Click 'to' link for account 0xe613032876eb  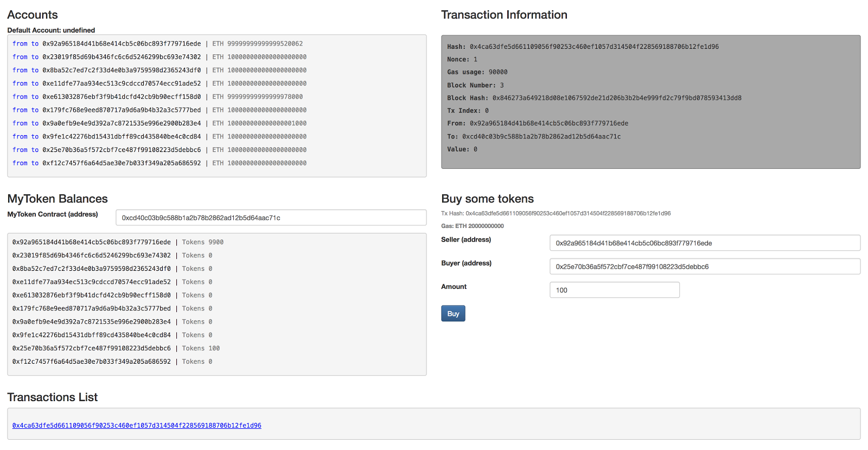coord(35,97)
